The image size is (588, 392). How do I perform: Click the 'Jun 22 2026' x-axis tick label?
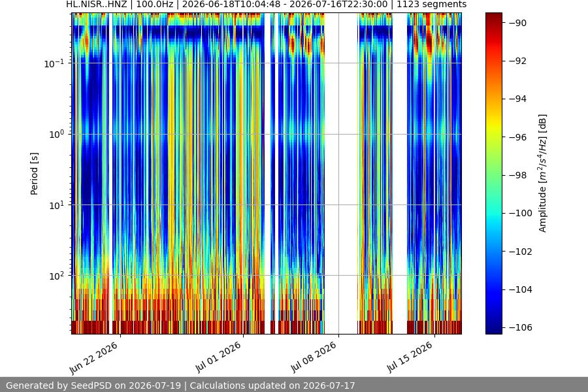pyautogui.click(x=93, y=358)
